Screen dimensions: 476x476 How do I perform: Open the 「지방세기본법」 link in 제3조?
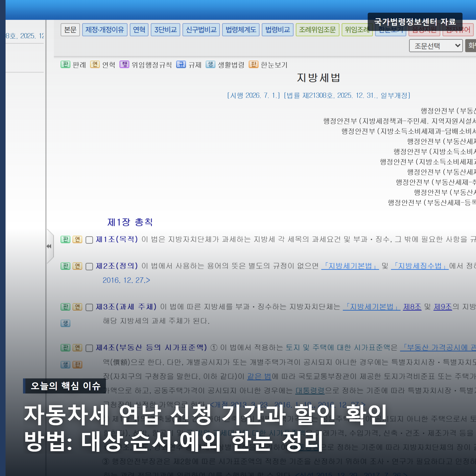[x=371, y=307]
